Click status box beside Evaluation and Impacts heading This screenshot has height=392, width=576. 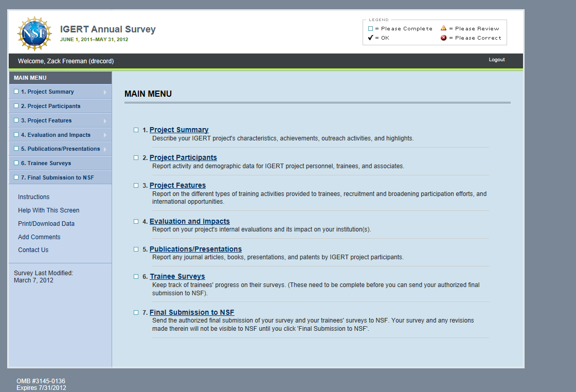pyautogui.click(x=136, y=222)
